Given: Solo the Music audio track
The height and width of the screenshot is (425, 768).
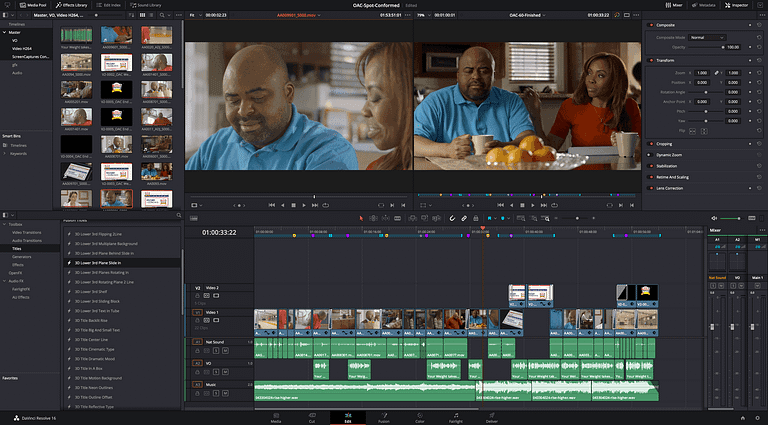Looking at the screenshot, I should (x=216, y=393).
